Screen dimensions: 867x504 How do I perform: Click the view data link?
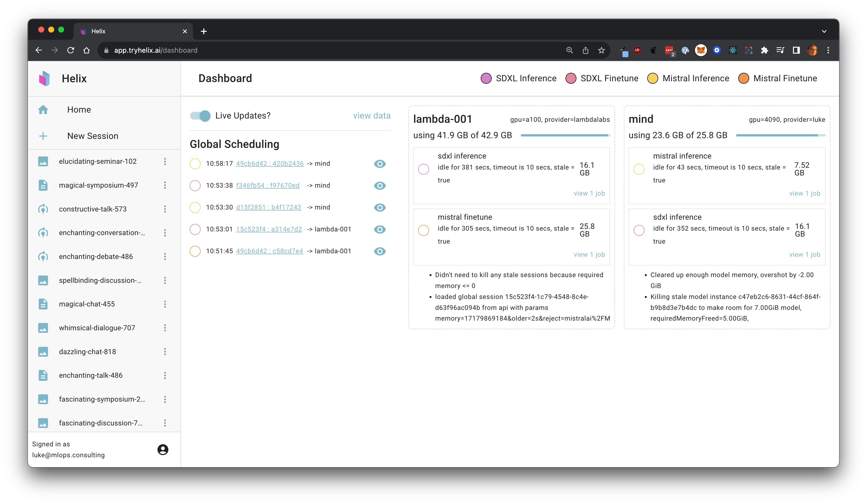pos(371,116)
